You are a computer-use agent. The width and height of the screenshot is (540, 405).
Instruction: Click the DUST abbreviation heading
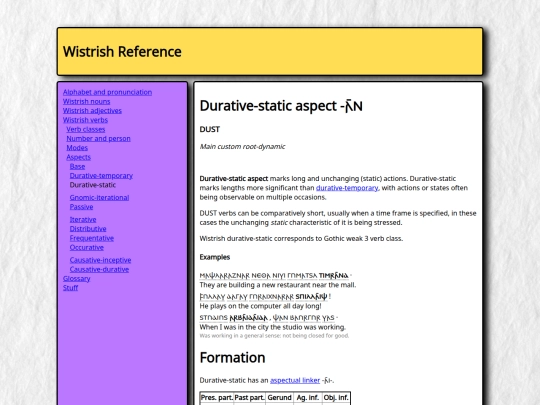210,129
